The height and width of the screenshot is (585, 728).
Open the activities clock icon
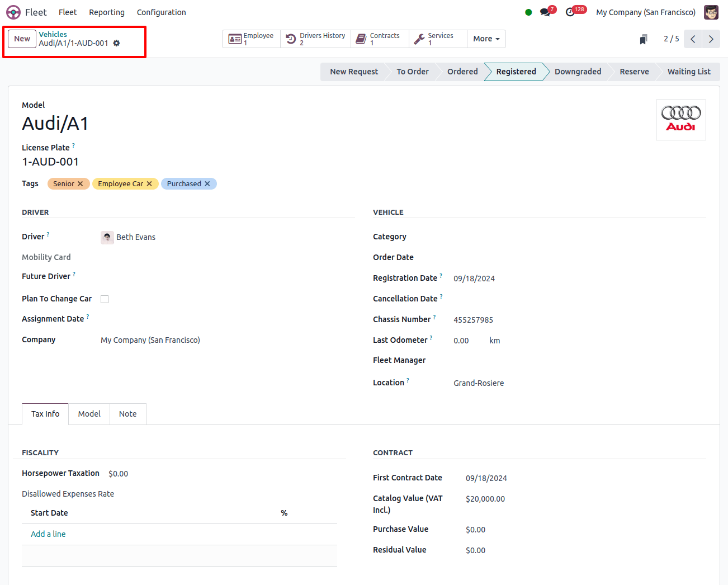tap(570, 12)
